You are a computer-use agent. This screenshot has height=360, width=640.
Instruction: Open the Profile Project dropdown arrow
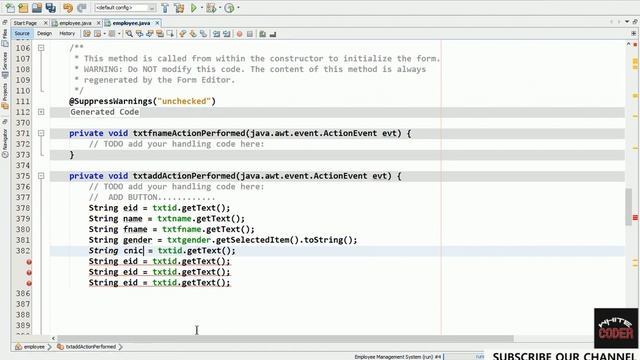[x=238, y=8]
